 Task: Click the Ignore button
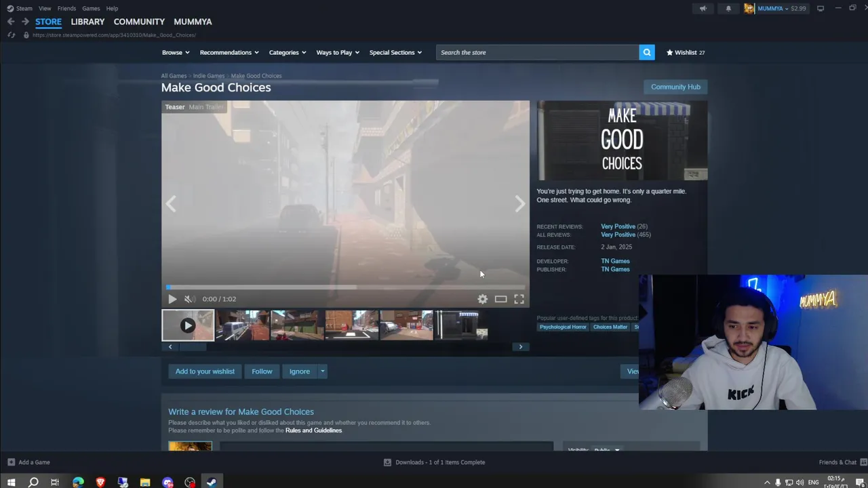point(300,371)
